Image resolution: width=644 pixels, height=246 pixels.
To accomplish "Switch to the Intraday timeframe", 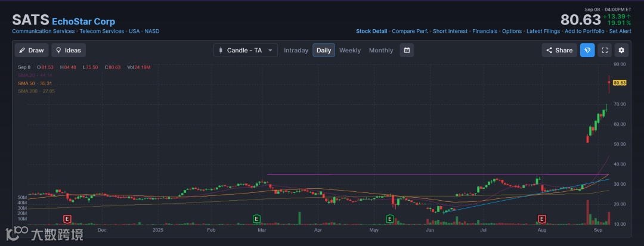I will (296, 50).
